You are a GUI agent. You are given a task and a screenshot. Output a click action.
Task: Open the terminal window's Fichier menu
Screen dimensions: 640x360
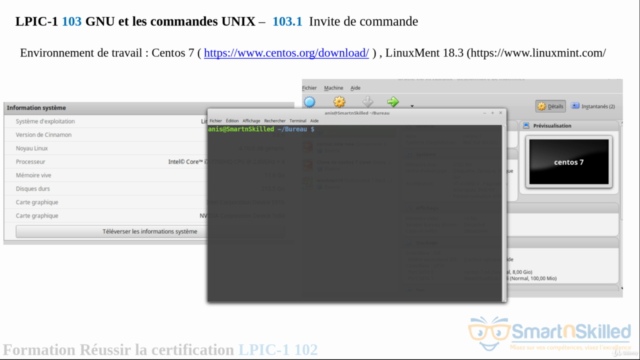216,121
